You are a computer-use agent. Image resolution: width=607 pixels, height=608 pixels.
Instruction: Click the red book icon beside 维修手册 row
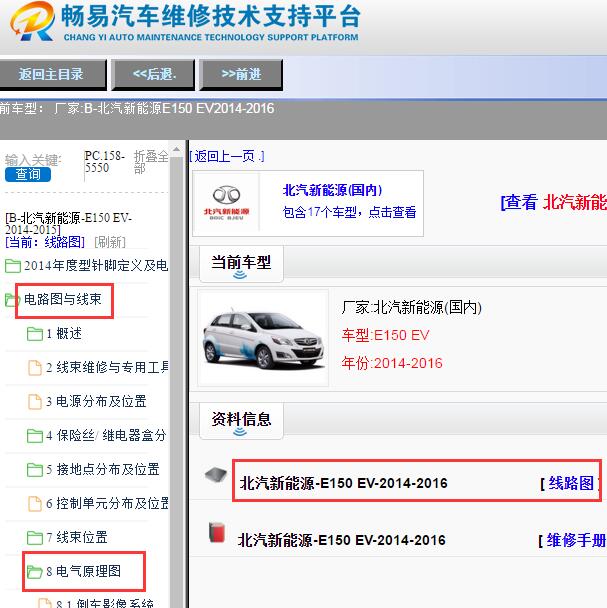[217, 532]
